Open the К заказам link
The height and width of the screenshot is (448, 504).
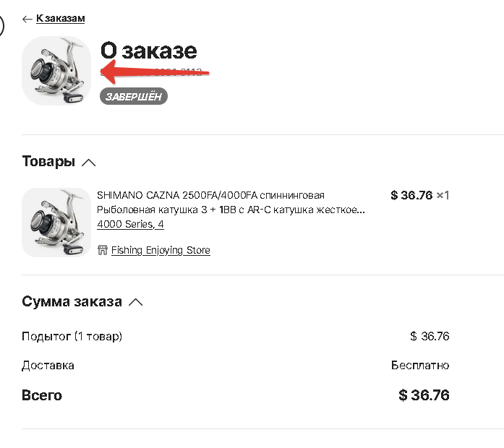coord(61,18)
